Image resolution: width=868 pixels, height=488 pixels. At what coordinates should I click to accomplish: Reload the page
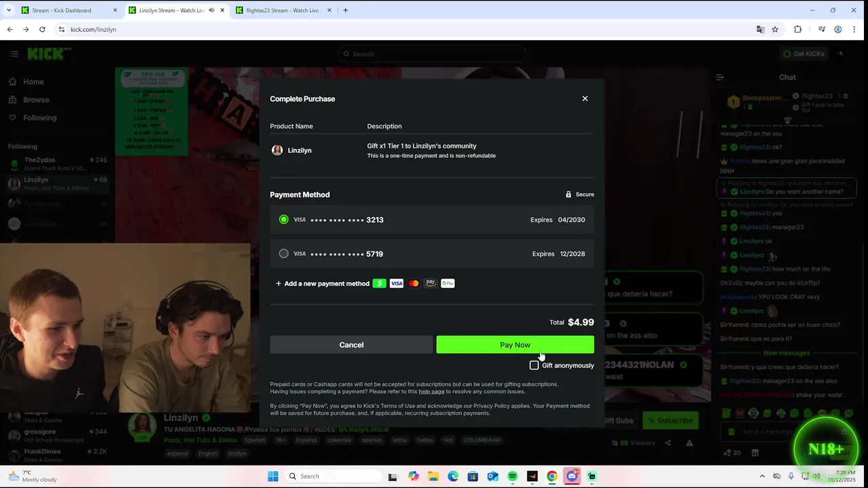click(x=42, y=29)
